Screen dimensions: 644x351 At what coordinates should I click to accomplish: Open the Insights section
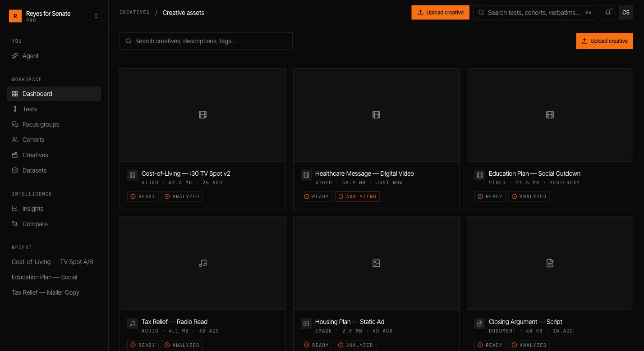coord(54,209)
